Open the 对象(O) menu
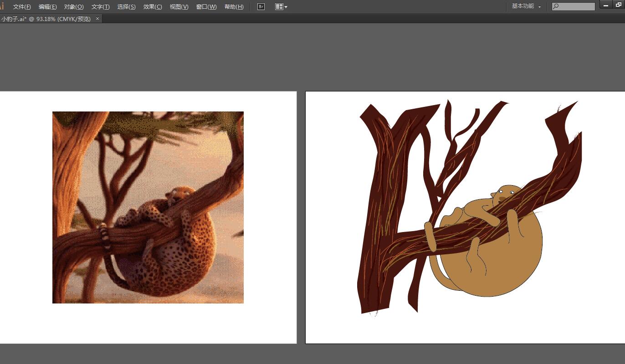 point(74,7)
